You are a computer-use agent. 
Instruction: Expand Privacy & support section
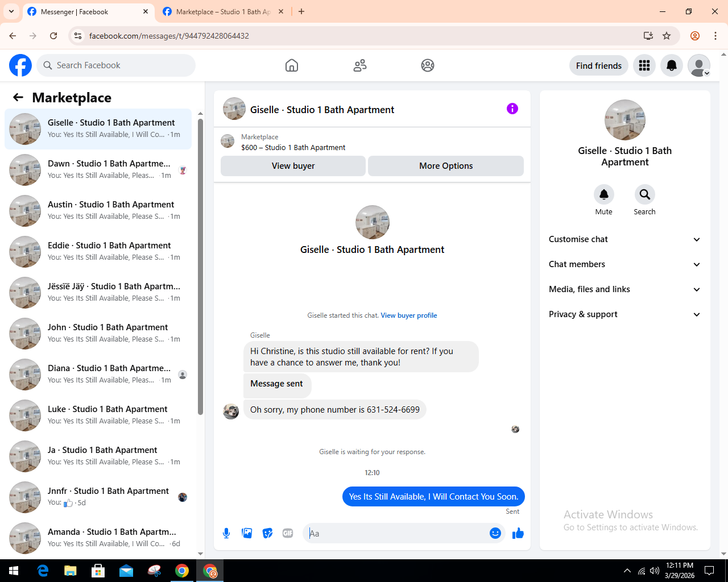click(624, 314)
